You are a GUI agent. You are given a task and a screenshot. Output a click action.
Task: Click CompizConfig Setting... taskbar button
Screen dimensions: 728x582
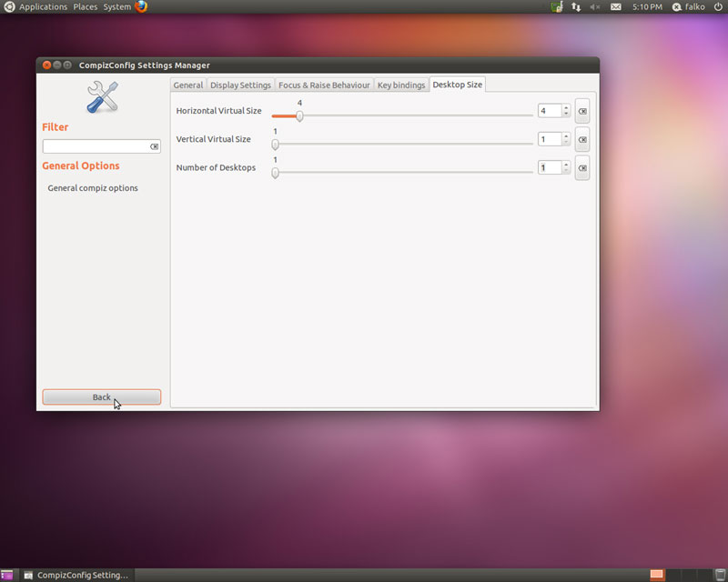(76, 575)
